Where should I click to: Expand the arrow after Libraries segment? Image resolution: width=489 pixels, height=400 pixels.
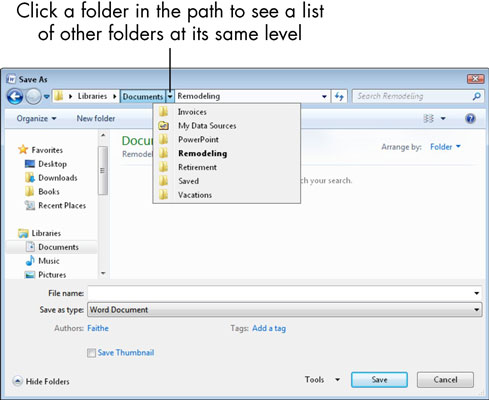114,97
